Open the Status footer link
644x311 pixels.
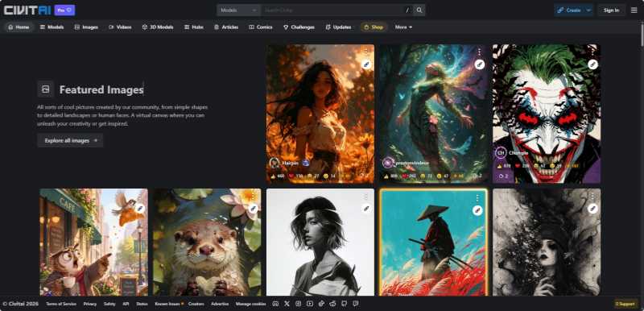point(142,304)
